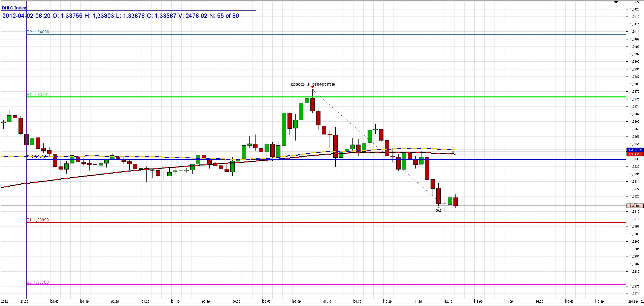Image resolution: width=644 pixels, height=306 pixels.
Task: Select the R2: 1,34096 resistance label
Action: point(38,32)
